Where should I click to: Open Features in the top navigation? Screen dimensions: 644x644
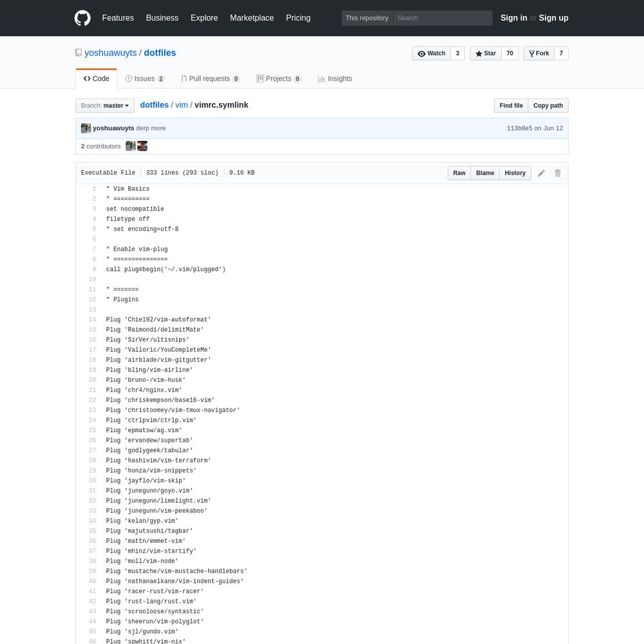[x=118, y=18]
